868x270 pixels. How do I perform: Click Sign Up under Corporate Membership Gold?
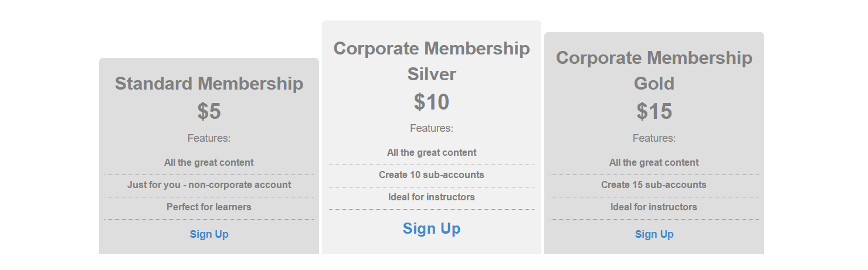[654, 234]
